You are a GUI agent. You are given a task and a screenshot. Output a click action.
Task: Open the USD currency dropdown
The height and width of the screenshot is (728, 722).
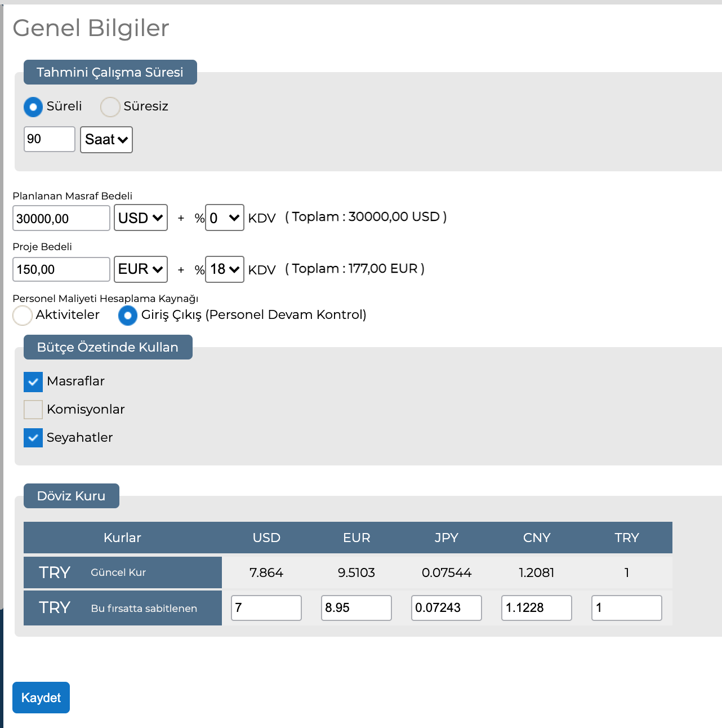[x=141, y=217]
